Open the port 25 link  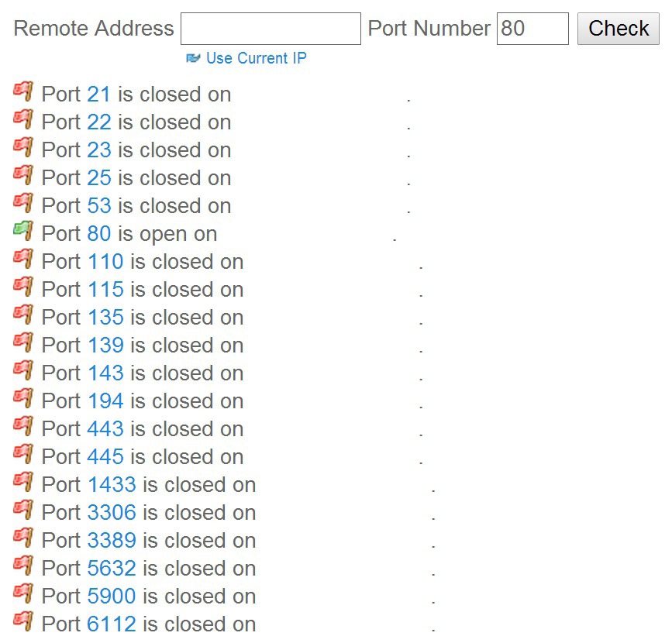click(99, 177)
